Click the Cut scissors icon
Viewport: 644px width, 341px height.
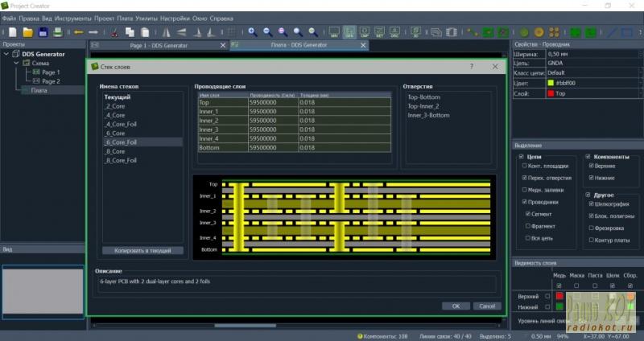click(x=115, y=32)
